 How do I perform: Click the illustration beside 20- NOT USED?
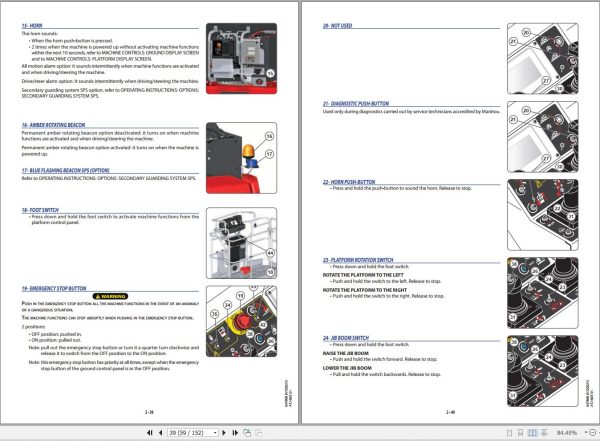(543, 59)
